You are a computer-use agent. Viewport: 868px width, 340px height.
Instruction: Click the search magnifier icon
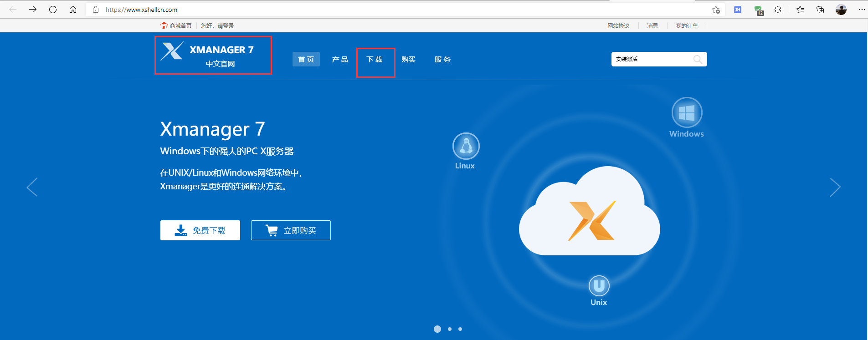click(698, 59)
